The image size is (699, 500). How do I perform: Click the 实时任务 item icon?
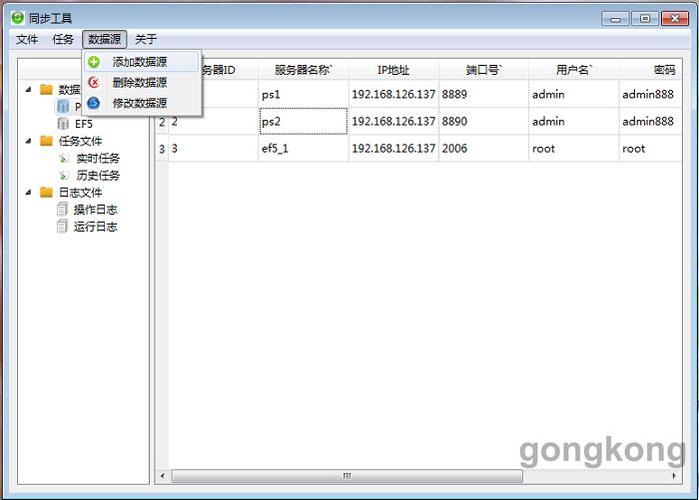tap(64, 158)
